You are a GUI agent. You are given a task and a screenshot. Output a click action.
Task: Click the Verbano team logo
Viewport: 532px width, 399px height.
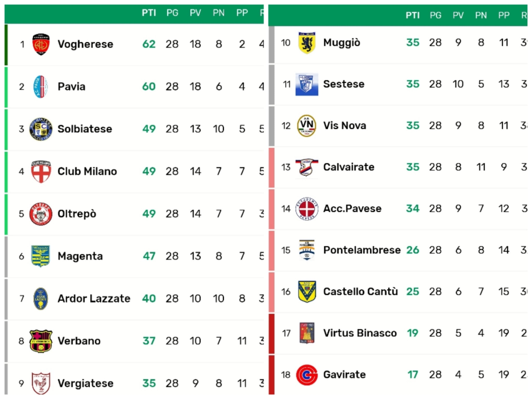41,341
